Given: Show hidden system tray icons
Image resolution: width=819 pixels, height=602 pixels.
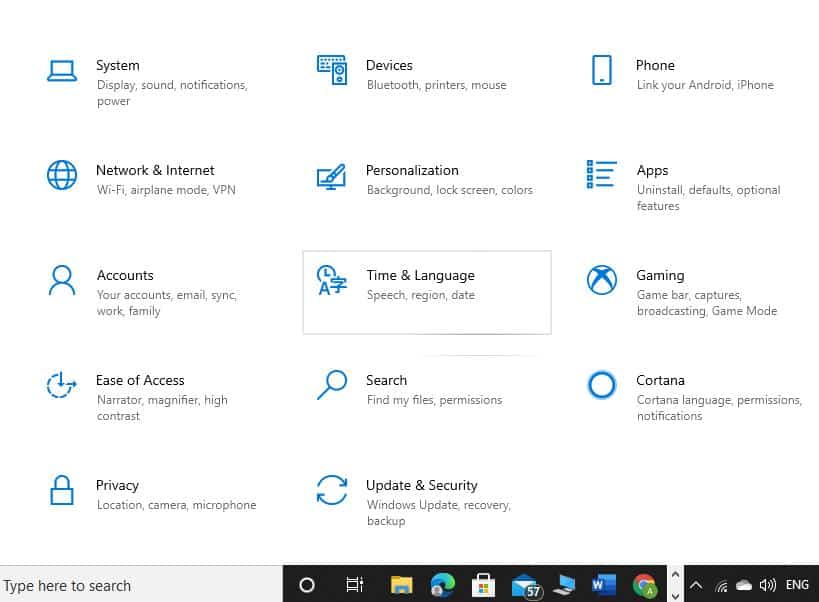Looking at the screenshot, I should click(696, 586).
